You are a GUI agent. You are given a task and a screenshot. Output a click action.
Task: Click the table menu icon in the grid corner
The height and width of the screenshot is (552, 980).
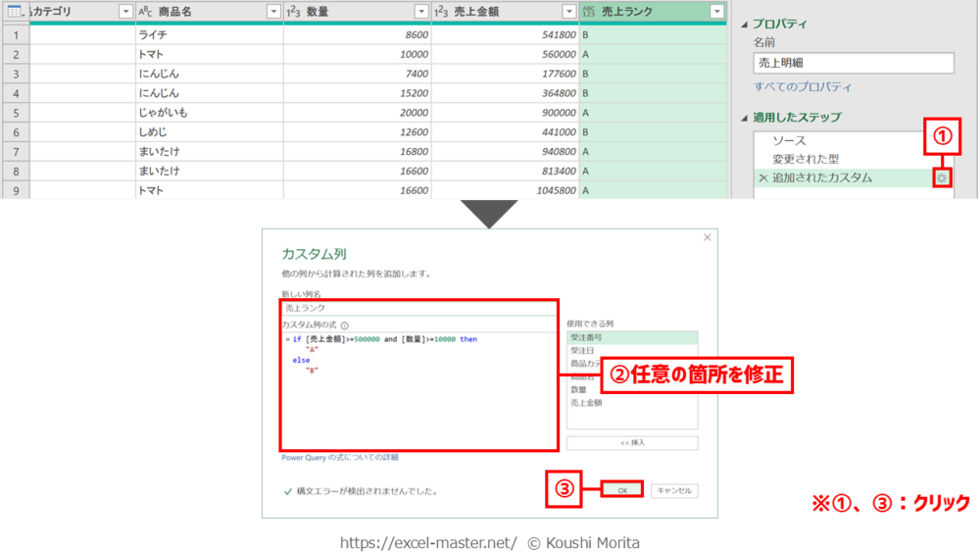point(15,11)
